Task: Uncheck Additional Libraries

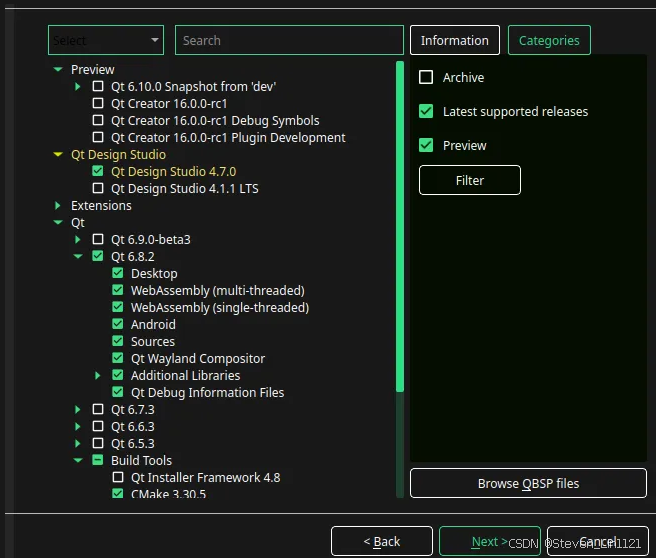Action: point(118,375)
